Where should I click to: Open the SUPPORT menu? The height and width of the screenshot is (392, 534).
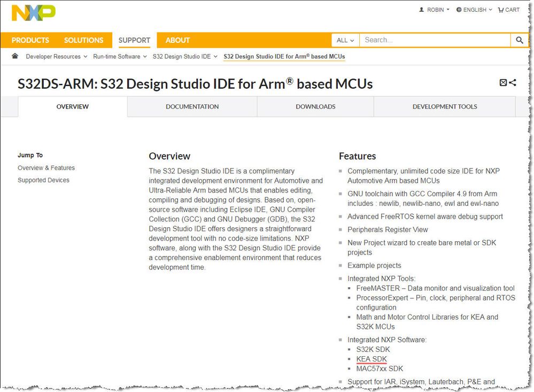(x=134, y=40)
